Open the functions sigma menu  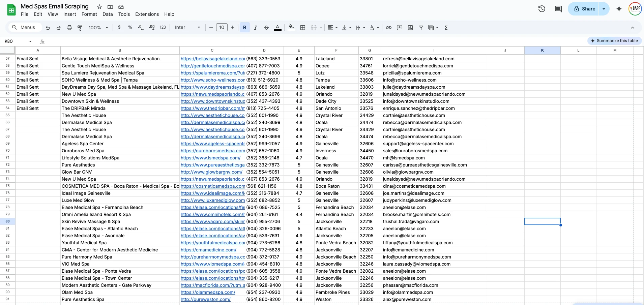446,28
